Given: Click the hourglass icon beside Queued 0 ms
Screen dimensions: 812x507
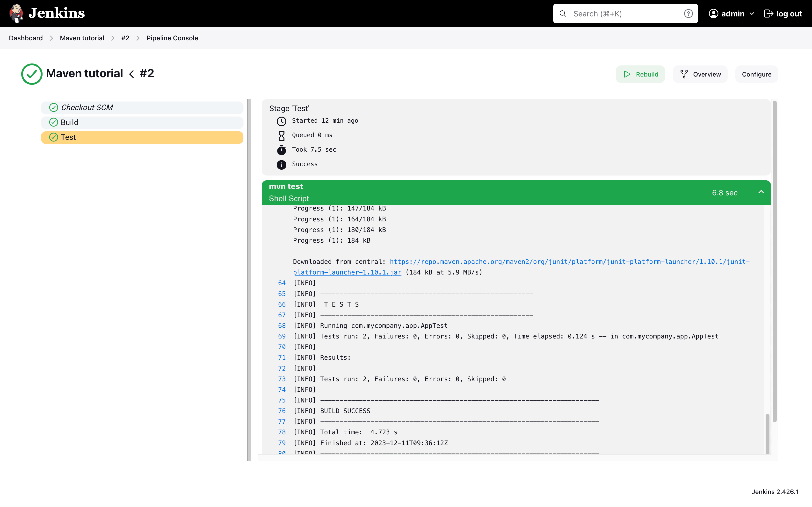Looking at the screenshot, I should 282,135.
